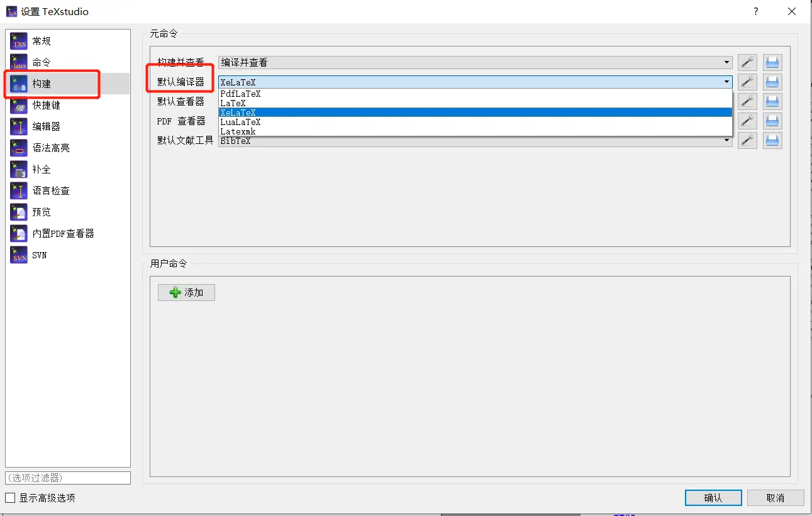Open the 默认文献工具 BibTeX dropdown
812x516 pixels.
[476, 141]
